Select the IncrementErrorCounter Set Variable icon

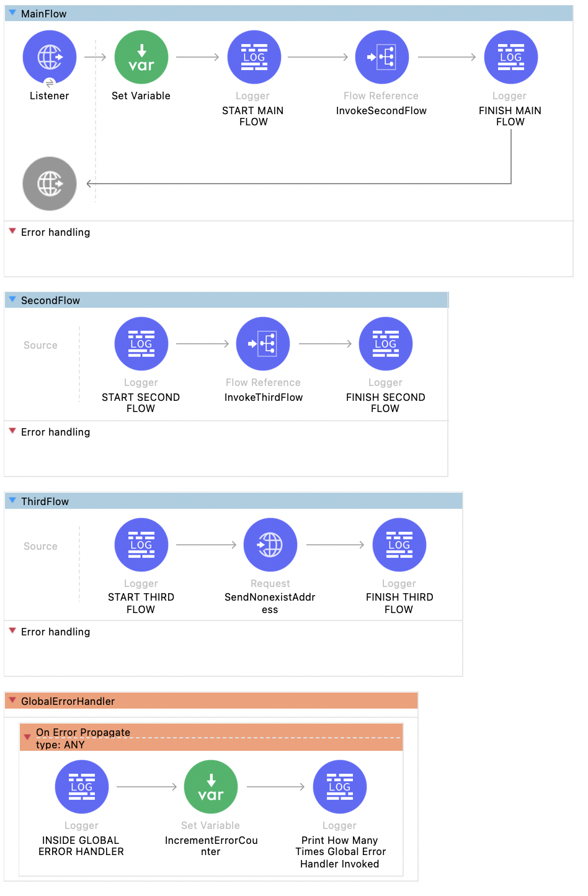click(x=211, y=787)
